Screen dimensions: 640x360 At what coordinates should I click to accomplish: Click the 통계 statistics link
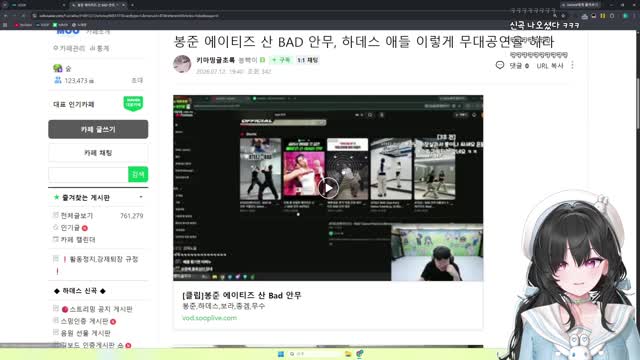(102, 48)
